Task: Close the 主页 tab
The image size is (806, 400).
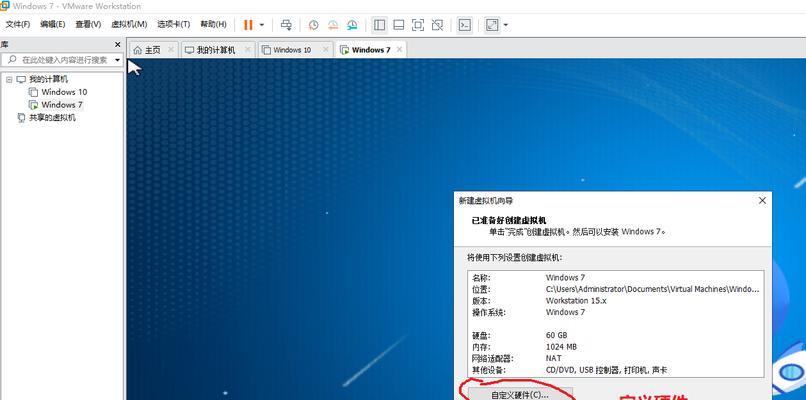Action: pos(171,49)
